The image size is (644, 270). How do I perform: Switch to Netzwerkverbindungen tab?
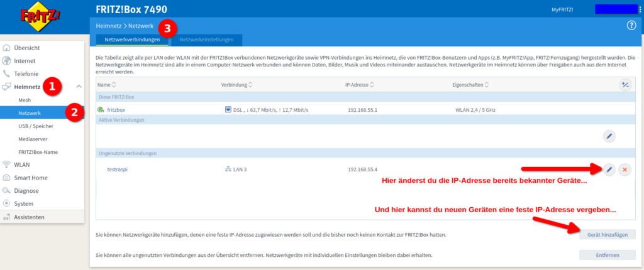132,40
